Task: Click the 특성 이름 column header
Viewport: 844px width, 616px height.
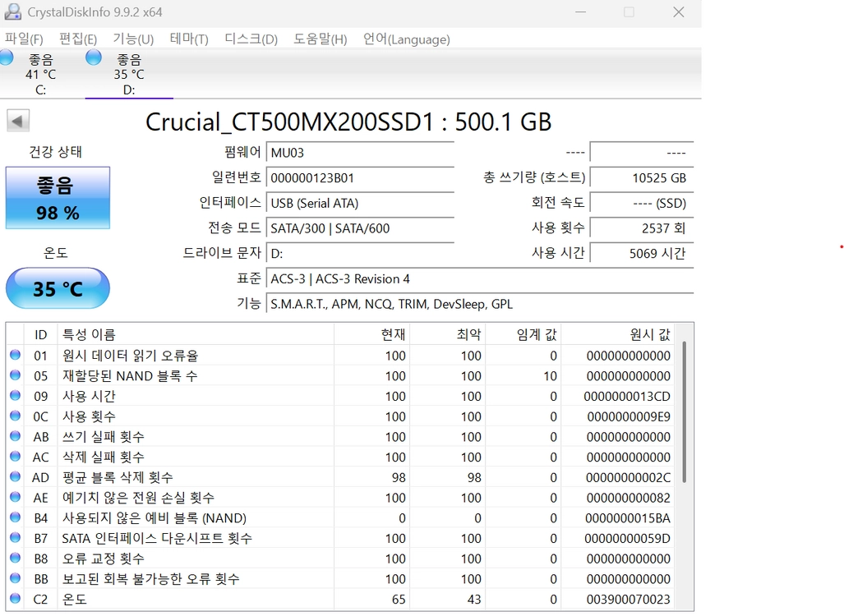Action: click(x=196, y=334)
